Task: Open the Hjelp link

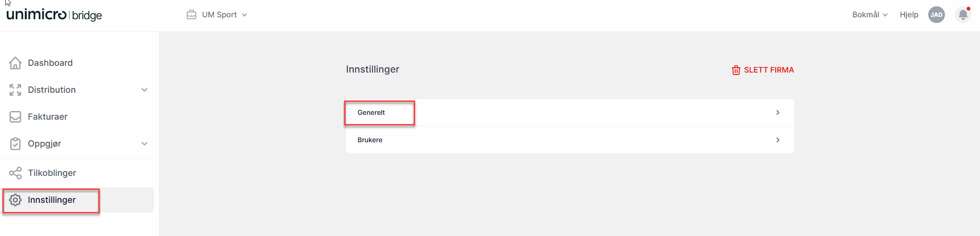Action: point(909,15)
